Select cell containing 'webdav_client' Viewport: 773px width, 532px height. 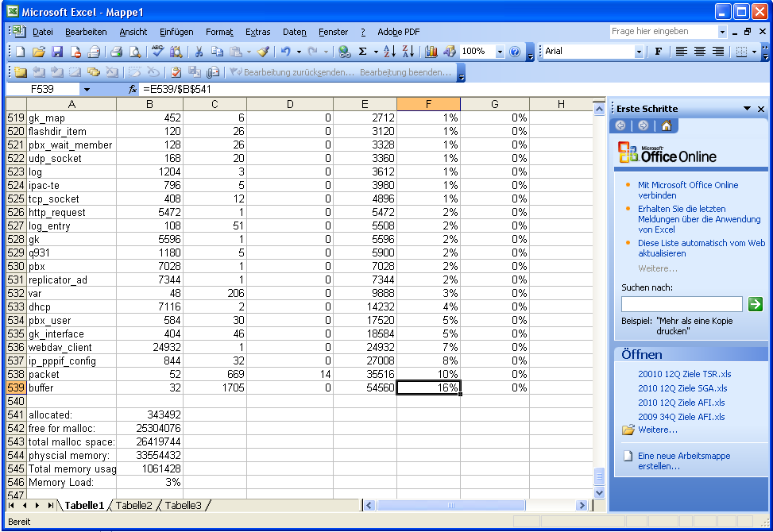(x=72, y=347)
